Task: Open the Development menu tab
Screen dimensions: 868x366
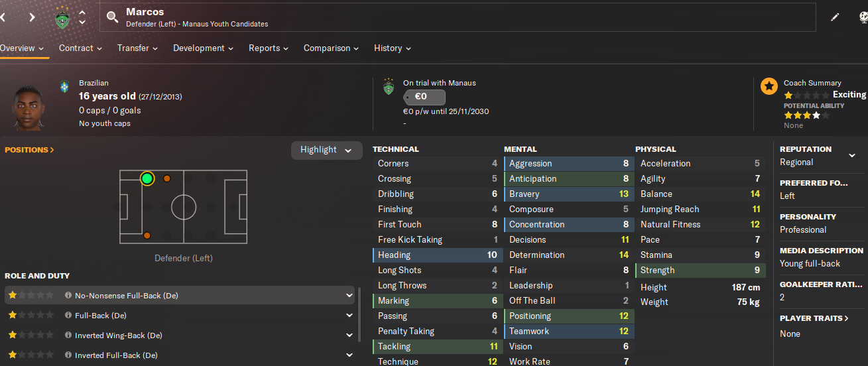Action: [x=204, y=48]
